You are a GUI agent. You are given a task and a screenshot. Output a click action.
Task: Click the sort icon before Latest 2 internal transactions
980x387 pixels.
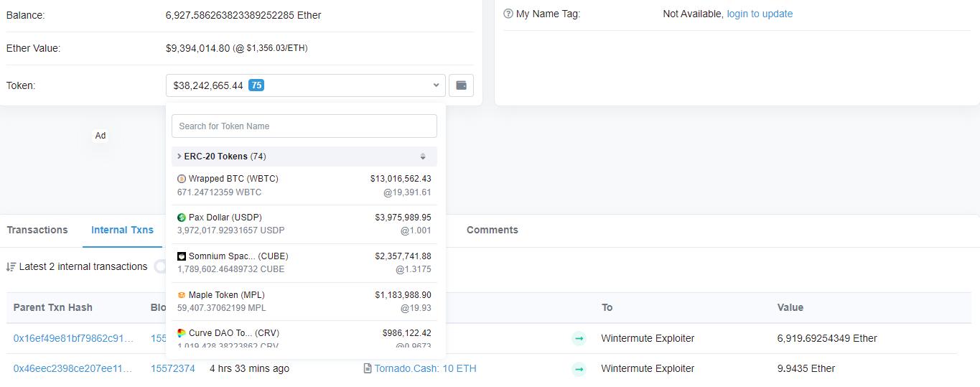coord(11,267)
